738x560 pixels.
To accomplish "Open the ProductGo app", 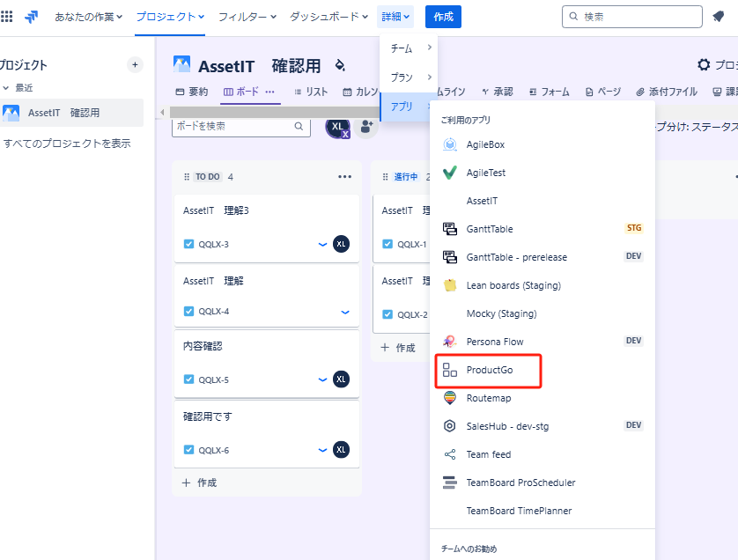I will (x=489, y=370).
